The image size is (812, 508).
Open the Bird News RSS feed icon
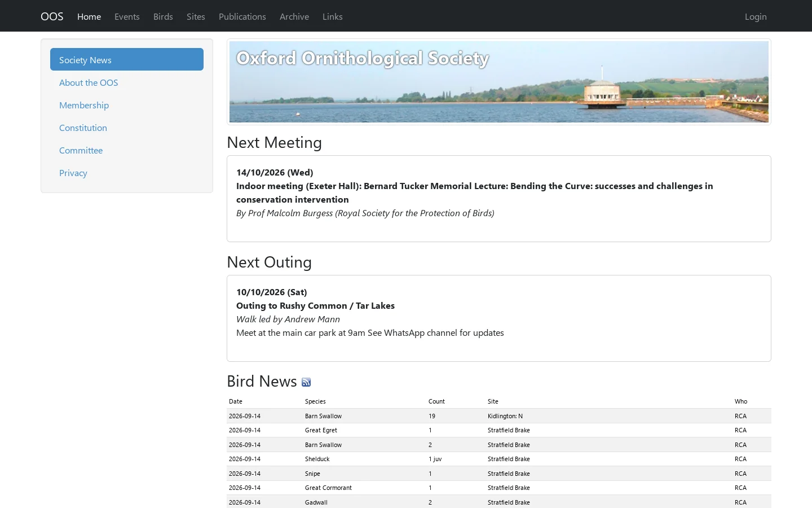coord(306,382)
